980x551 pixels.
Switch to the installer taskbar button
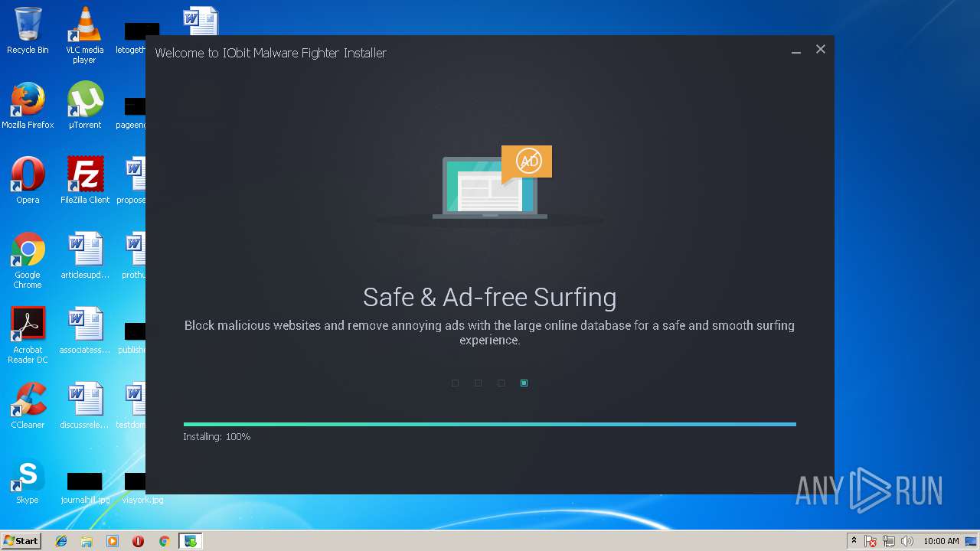tap(191, 541)
